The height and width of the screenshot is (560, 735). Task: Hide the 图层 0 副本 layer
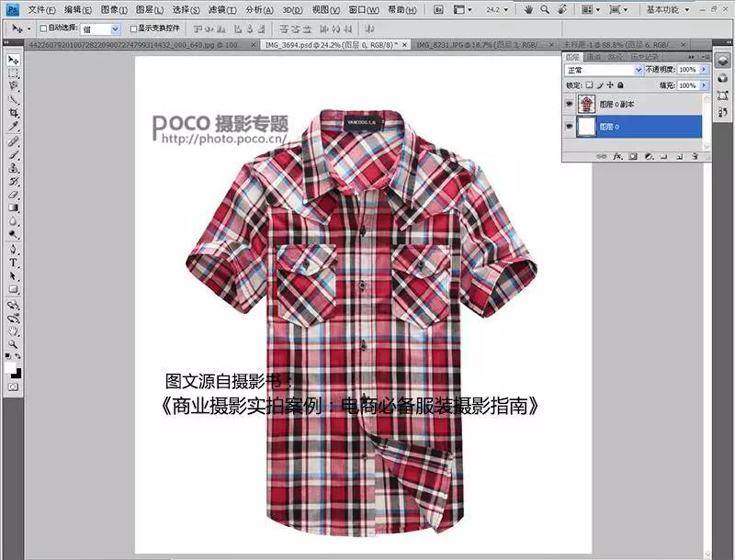569,103
